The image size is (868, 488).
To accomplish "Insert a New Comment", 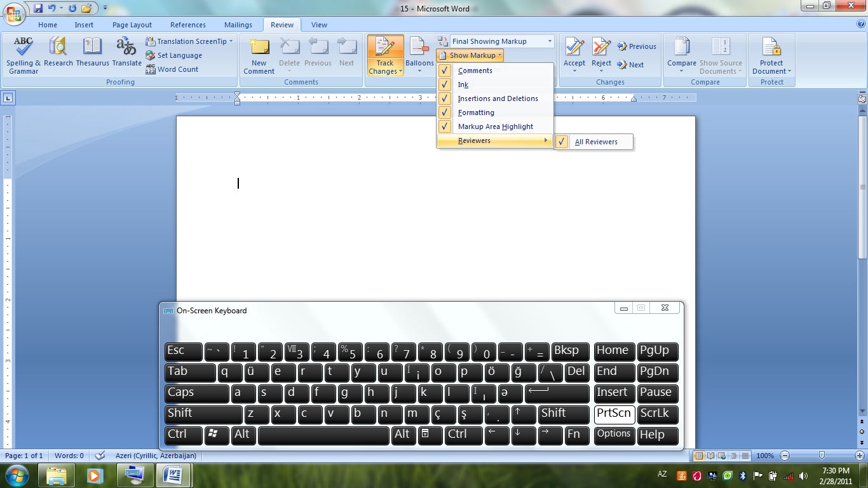I will 259,55.
